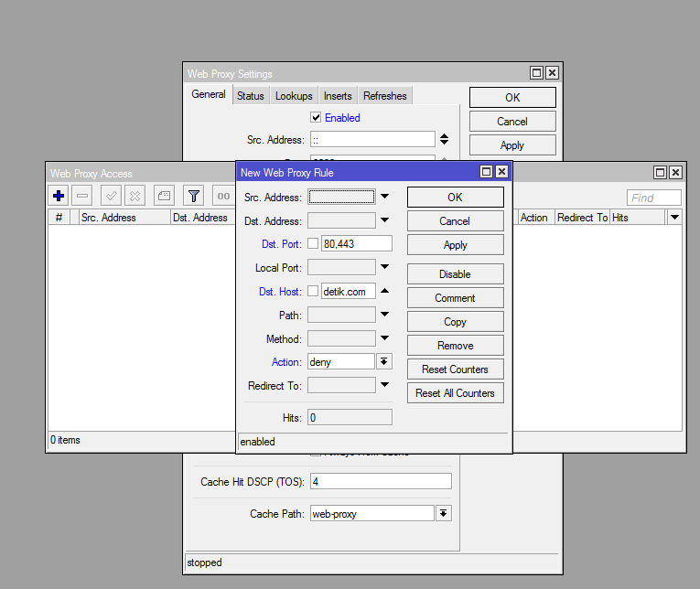Maximize the New Web Proxy Rule dialog

coord(487,172)
